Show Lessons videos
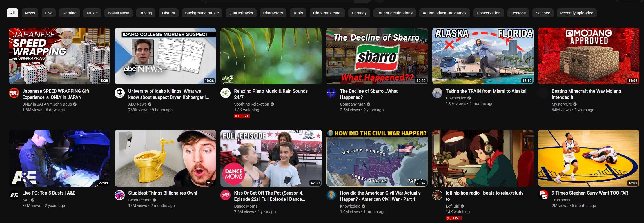Screen dimensions: 644x223 tap(518, 13)
